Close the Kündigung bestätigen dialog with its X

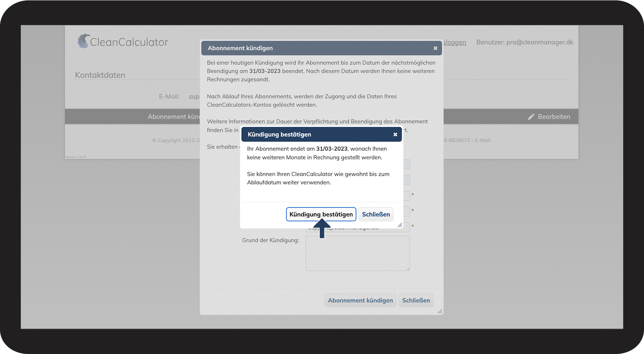[395, 135]
